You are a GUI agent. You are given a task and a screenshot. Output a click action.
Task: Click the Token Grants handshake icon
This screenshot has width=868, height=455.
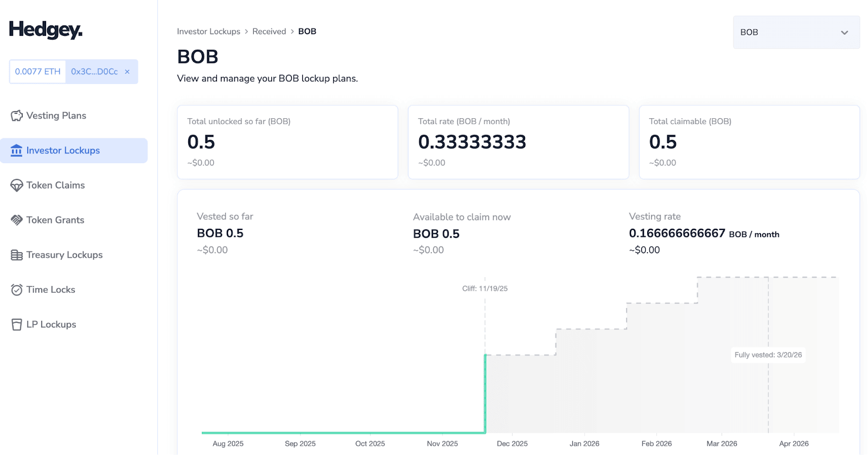[17, 220]
